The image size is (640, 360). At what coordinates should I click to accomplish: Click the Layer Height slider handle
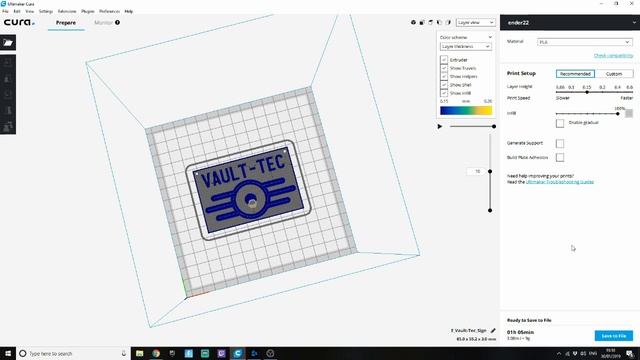pyautogui.click(x=587, y=92)
